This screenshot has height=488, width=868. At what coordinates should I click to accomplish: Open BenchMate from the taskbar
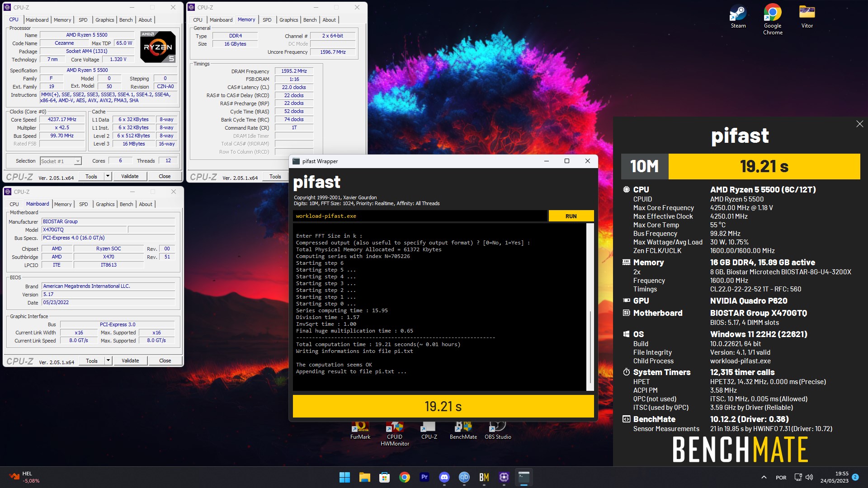point(484,477)
